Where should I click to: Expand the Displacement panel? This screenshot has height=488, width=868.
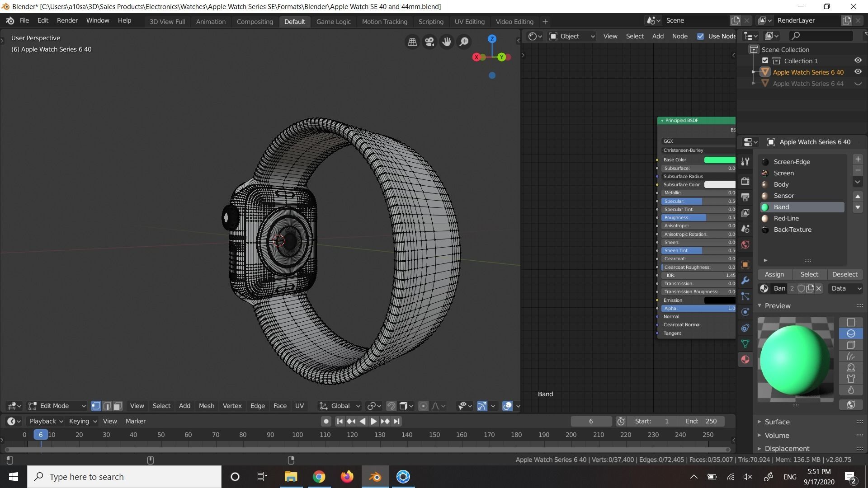click(787, 448)
